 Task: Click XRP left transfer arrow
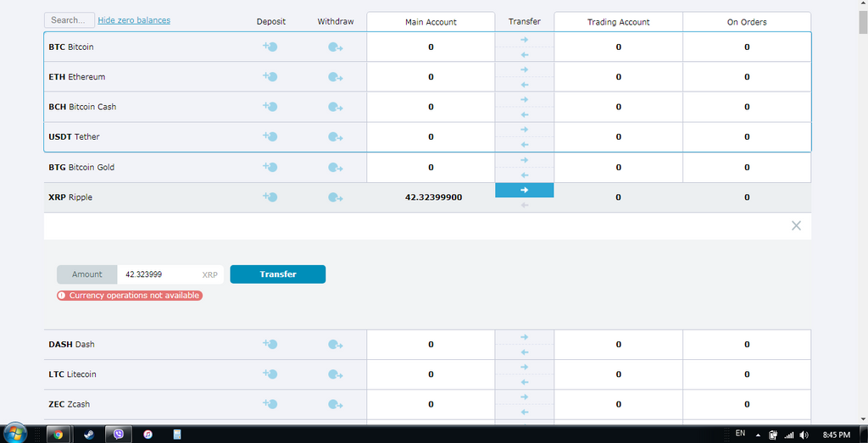[x=524, y=205]
